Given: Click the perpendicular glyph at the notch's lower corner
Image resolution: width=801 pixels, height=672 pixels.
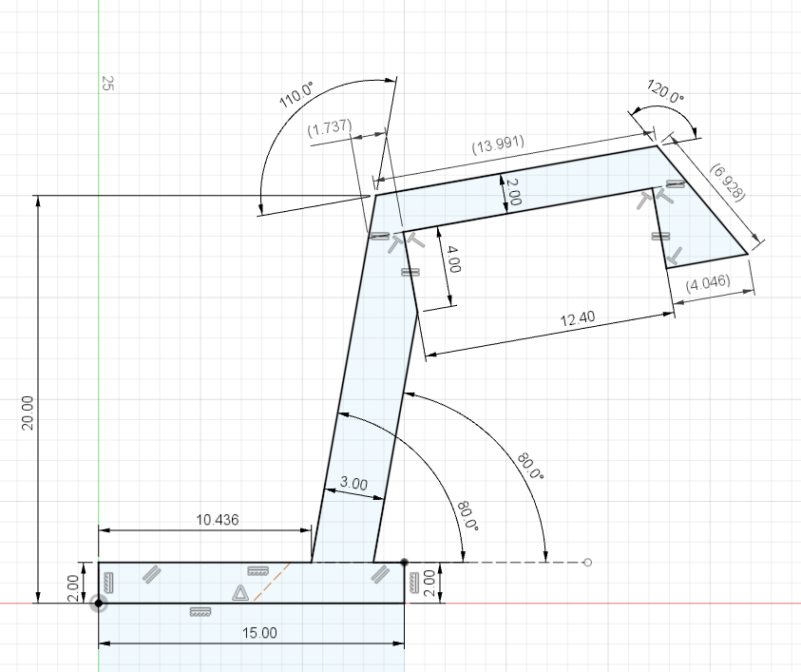Looking at the screenshot, I should tap(676, 254).
